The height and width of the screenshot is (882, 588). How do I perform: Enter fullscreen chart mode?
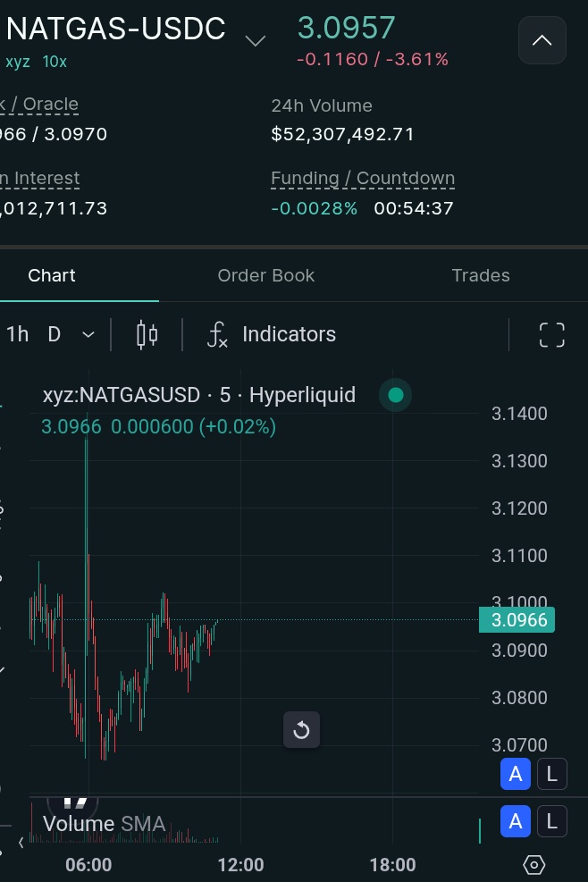[x=551, y=335]
